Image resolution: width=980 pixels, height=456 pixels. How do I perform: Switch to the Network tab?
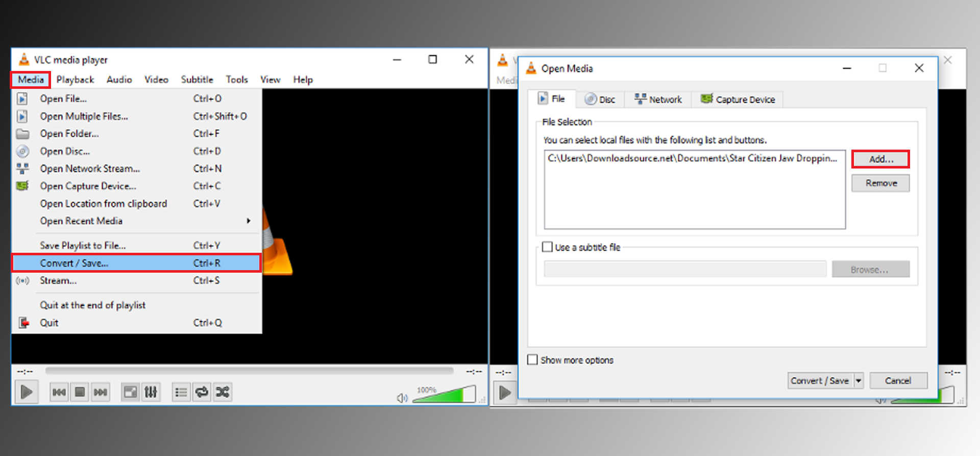pos(658,100)
